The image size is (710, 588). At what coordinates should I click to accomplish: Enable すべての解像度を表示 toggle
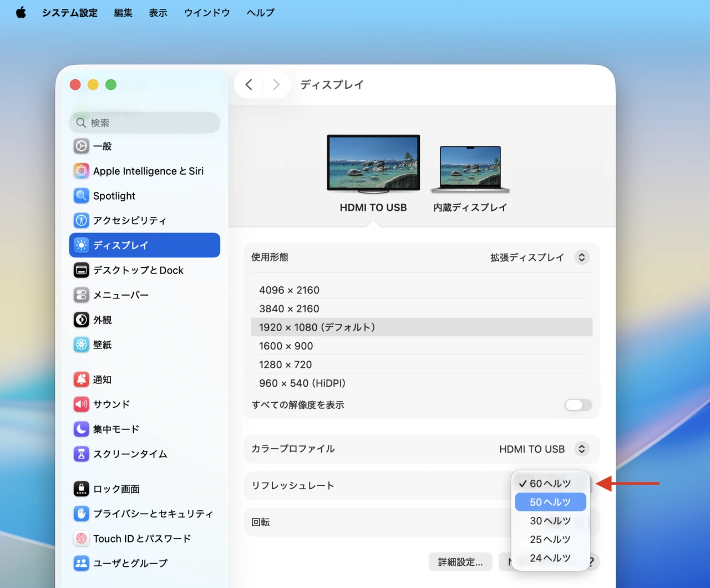578,405
